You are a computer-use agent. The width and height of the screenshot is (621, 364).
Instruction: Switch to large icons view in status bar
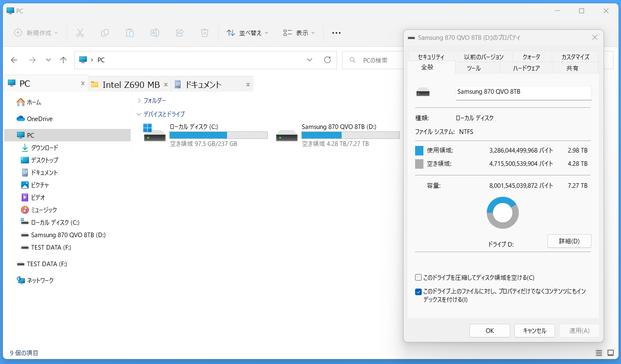[x=611, y=353]
